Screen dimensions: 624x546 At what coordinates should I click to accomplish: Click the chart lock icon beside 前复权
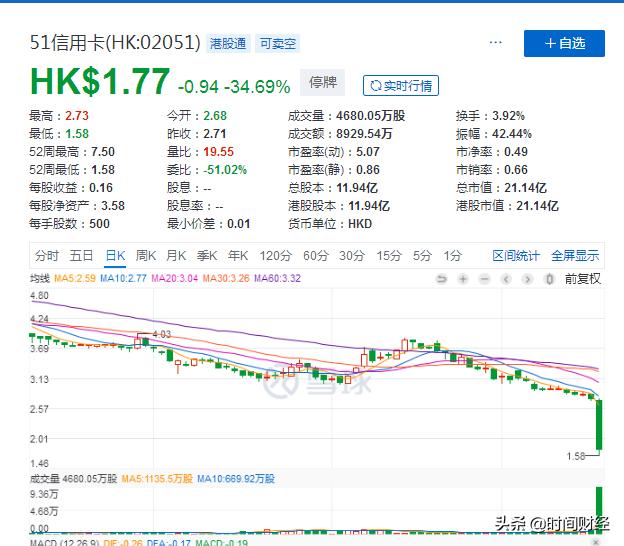(549, 279)
